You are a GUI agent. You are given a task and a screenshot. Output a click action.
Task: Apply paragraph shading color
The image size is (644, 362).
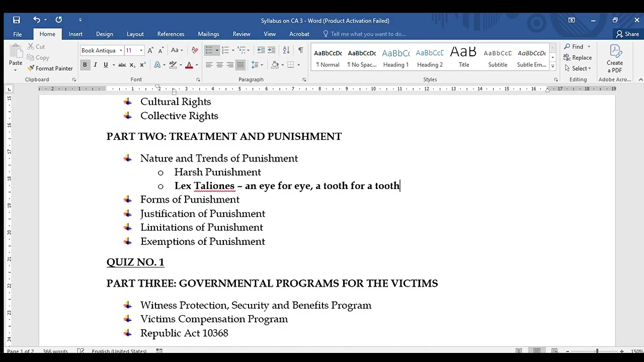tap(275, 65)
